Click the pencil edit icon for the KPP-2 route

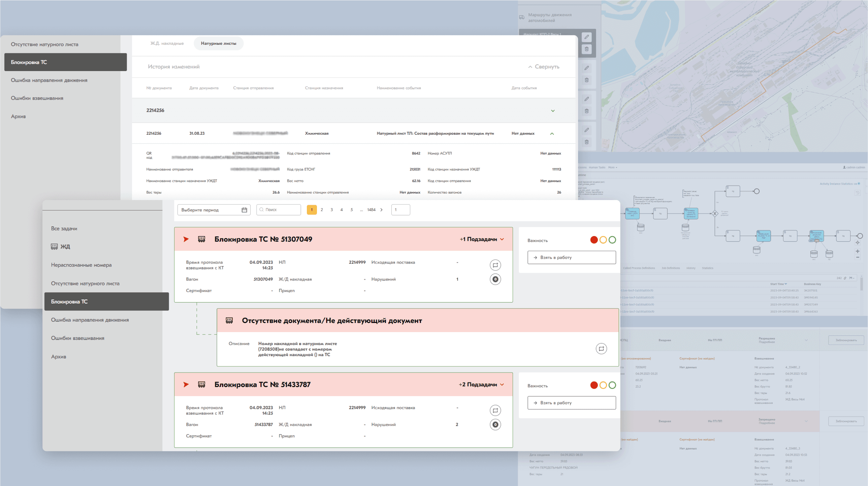pos(587,37)
